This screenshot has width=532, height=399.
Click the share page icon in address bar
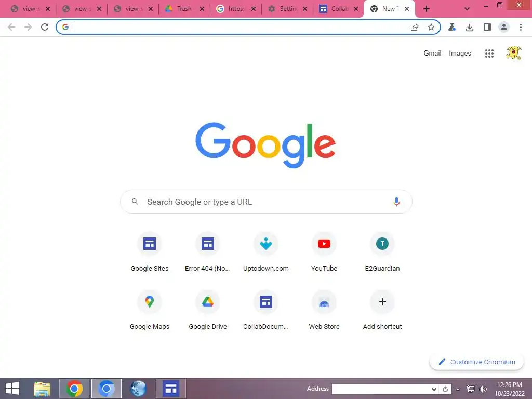click(x=415, y=27)
